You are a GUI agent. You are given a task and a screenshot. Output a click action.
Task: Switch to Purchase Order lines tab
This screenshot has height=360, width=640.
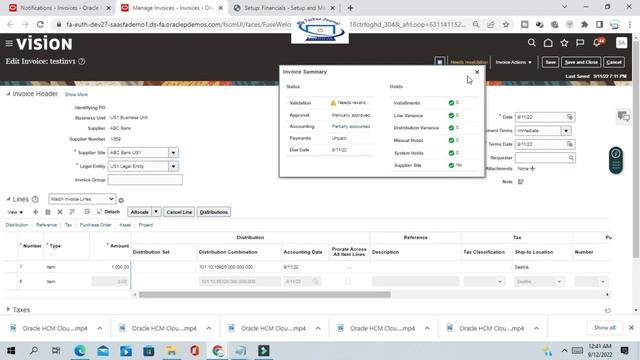tap(96, 225)
